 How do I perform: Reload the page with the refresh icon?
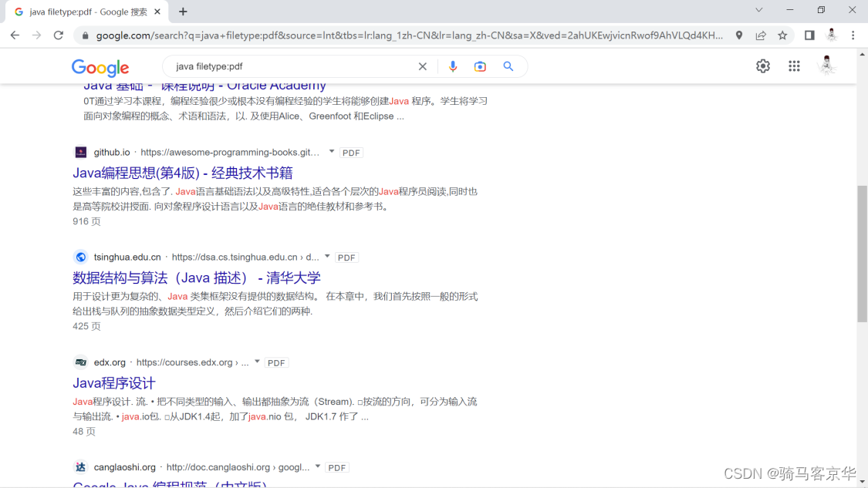click(59, 35)
